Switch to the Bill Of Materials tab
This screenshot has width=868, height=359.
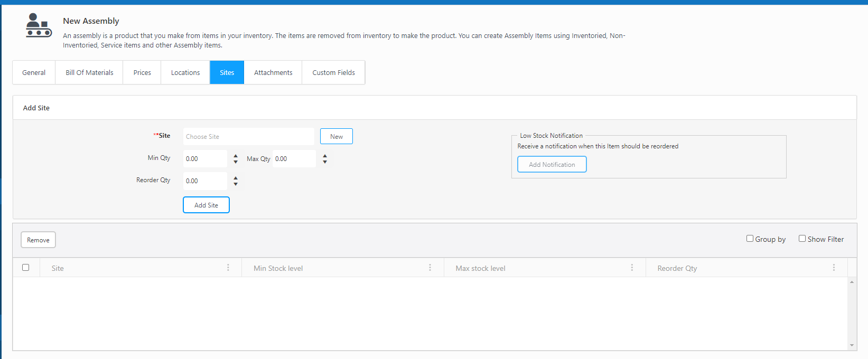pos(89,72)
